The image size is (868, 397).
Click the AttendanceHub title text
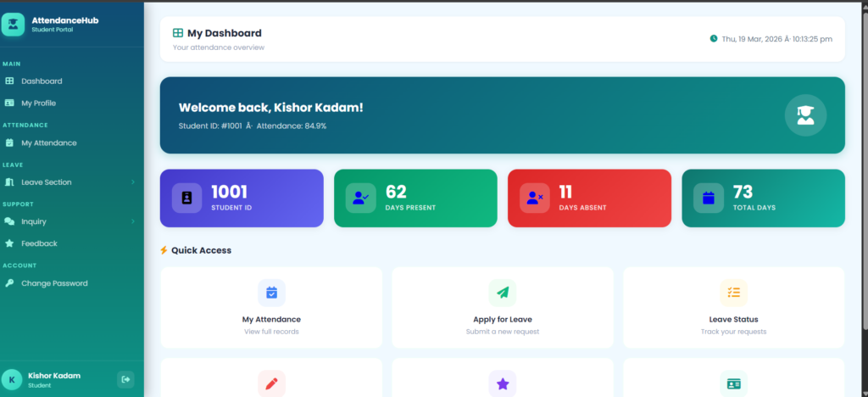pyautogui.click(x=65, y=20)
